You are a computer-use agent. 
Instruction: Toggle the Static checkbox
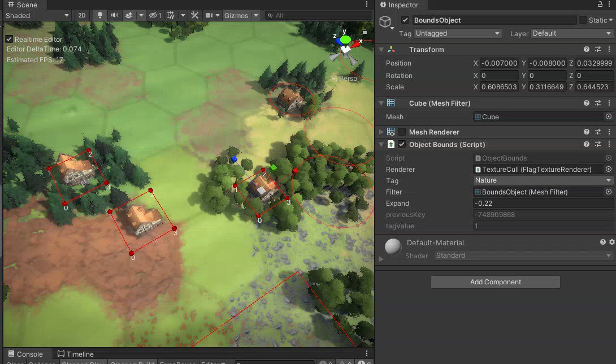[x=583, y=20]
